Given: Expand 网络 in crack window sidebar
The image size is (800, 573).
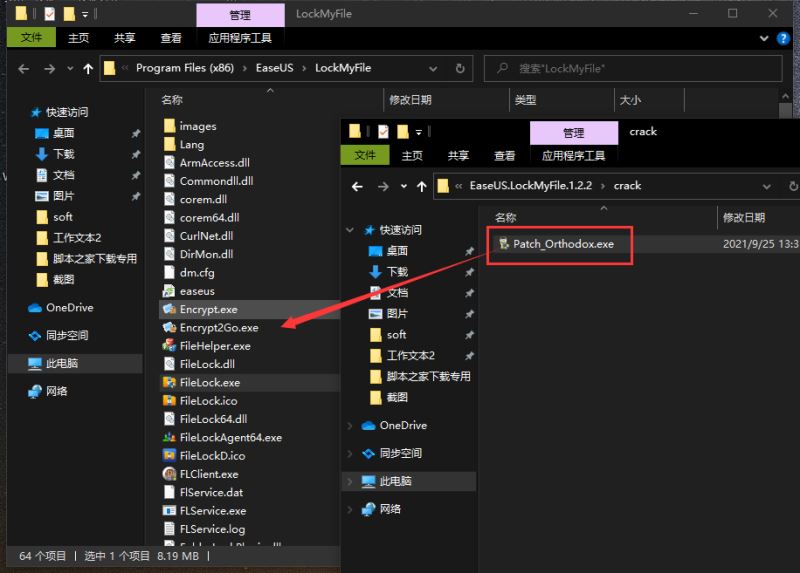Looking at the screenshot, I should pos(349,509).
